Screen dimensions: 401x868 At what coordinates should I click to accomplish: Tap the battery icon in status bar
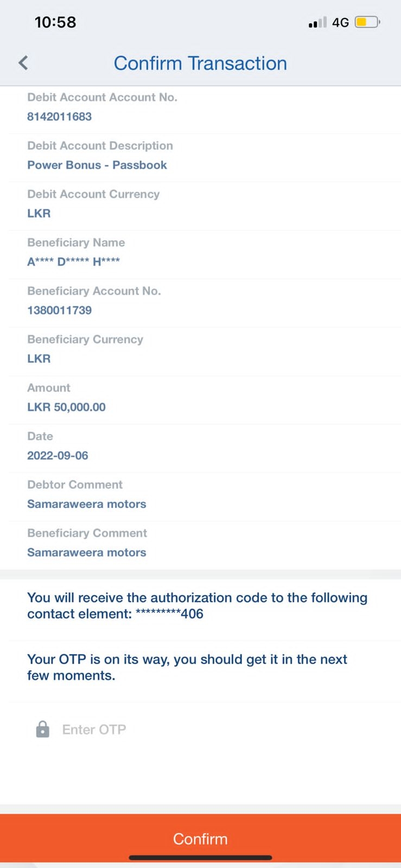tap(367, 22)
